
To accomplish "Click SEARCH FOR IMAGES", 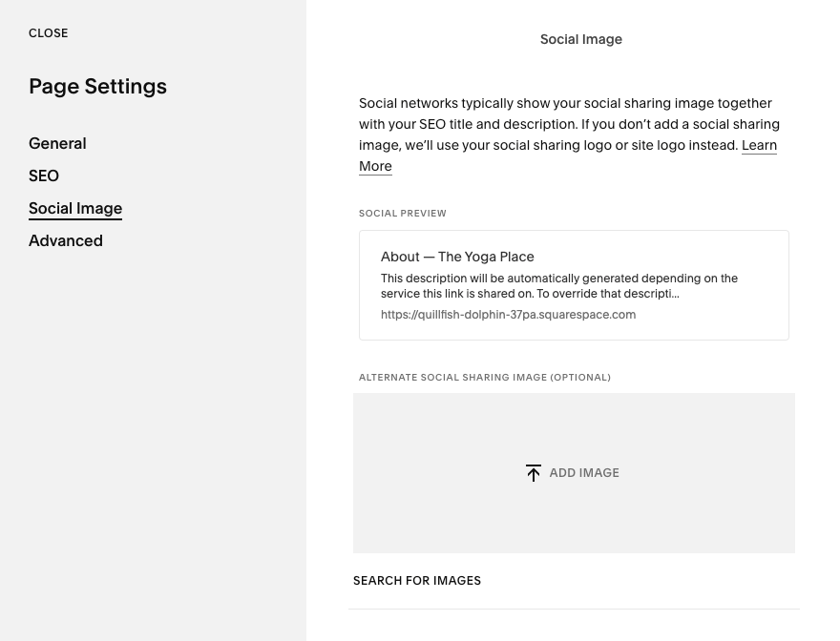I will [x=417, y=580].
